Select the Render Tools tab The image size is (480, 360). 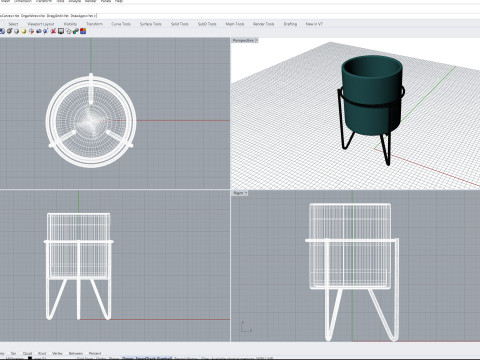pos(263,24)
